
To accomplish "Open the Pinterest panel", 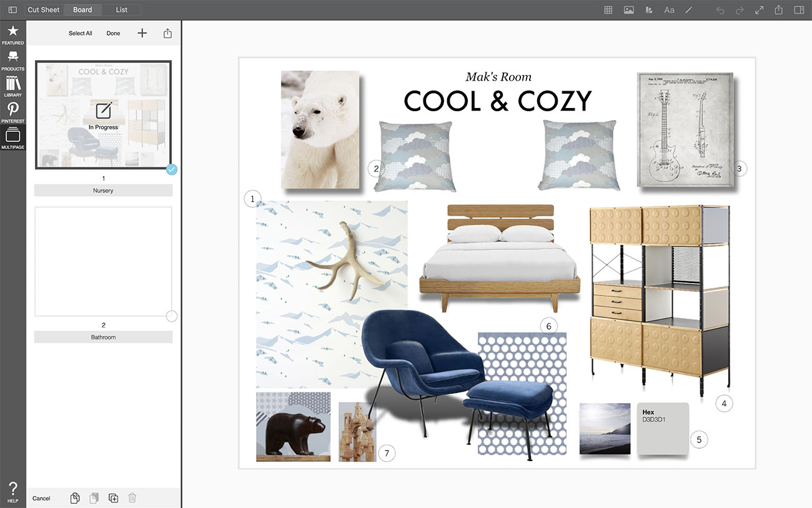I will tap(12, 112).
